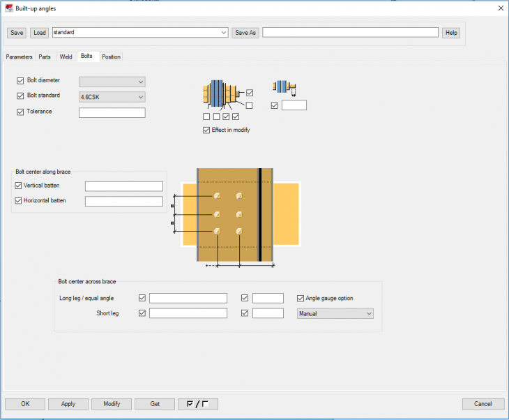The height and width of the screenshot is (420, 509).
Task: Toggle the second checkbox below the bolt assembly
Action: tap(217, 117)
